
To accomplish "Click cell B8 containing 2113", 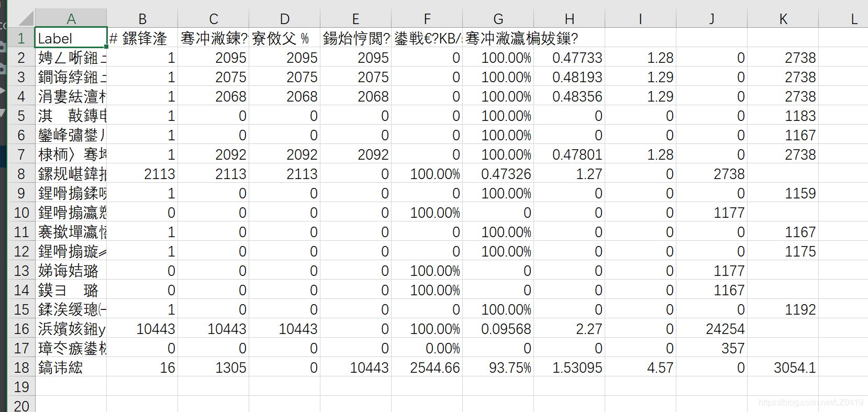I will pos(142,174).
